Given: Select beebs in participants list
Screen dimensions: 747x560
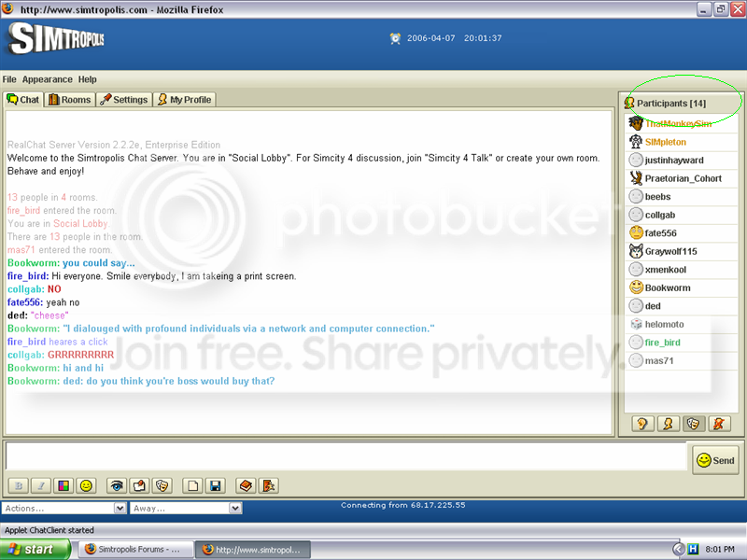Looking at the screenshot, I should coord(682,197).
